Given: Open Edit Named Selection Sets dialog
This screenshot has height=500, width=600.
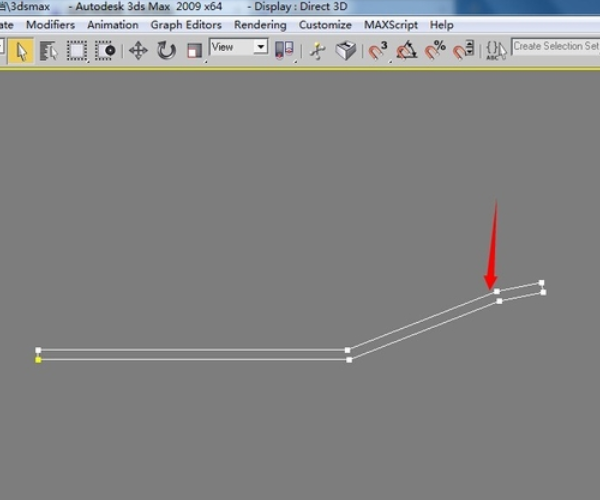Looking at the screenshot, I should [x=496, y=51].
